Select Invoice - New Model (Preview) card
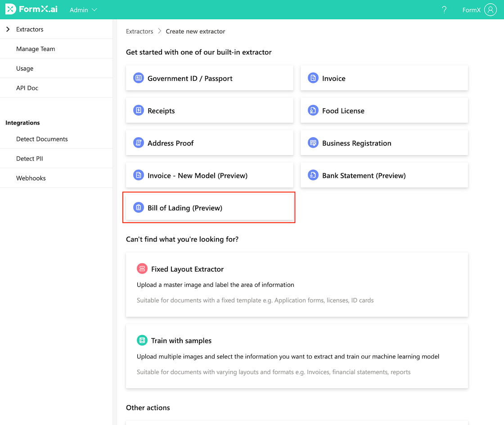504x425 pixels. point(209,175)
